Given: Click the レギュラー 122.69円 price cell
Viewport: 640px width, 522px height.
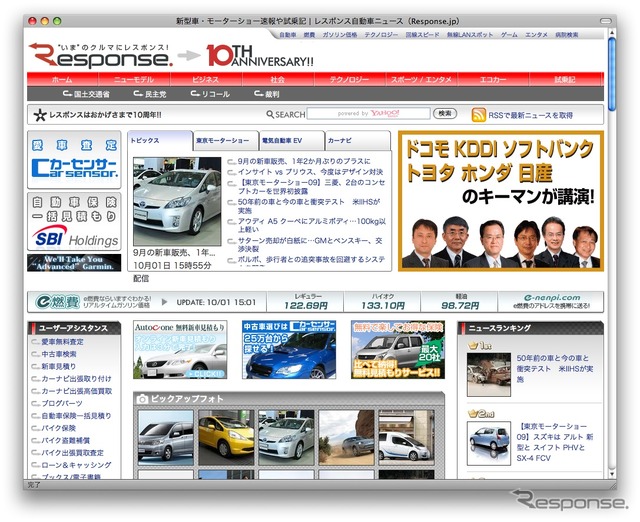Looking at the screenshot, I should [305, 302].
